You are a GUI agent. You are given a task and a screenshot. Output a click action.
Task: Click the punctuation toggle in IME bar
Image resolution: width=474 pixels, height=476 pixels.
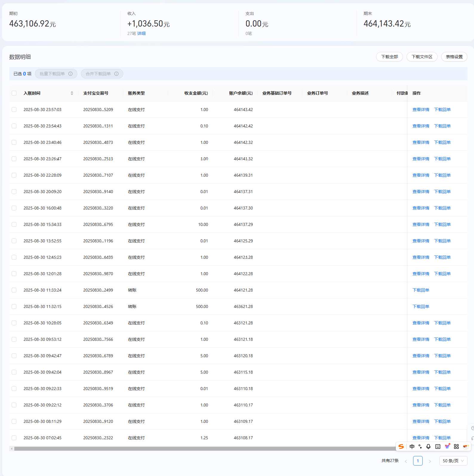[x=420, y=446]
